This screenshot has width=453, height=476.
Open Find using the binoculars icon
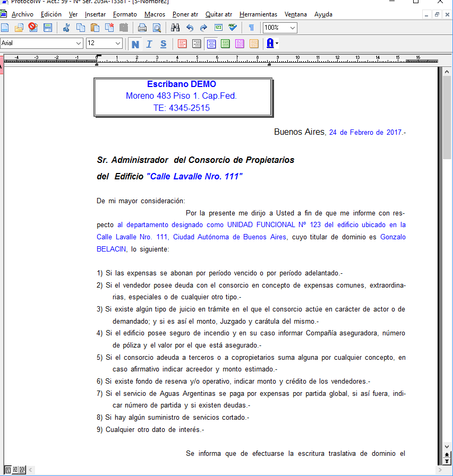tap(175, 28)
